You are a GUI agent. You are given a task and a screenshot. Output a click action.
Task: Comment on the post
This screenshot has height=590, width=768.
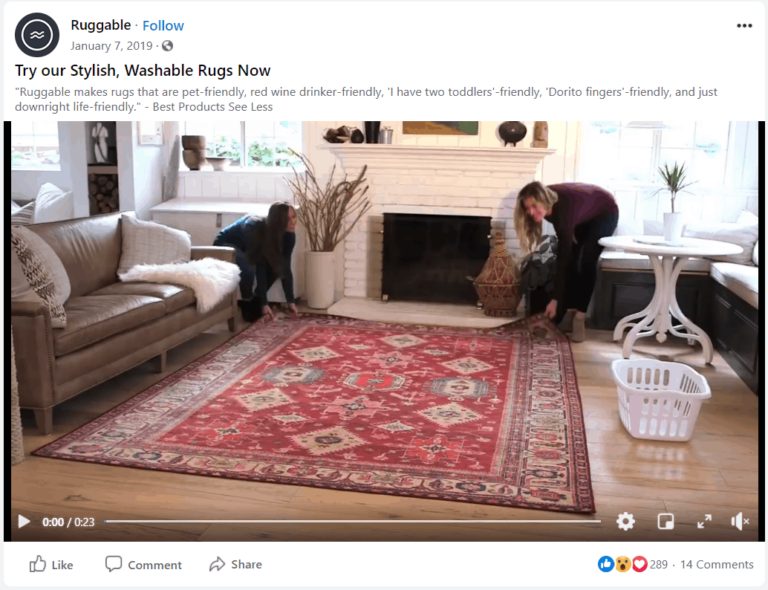143,565
